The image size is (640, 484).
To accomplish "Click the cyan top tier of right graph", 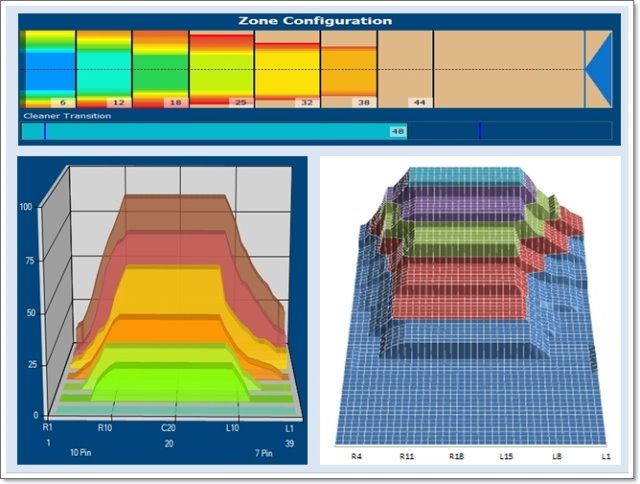I will (x=460, y=178).
